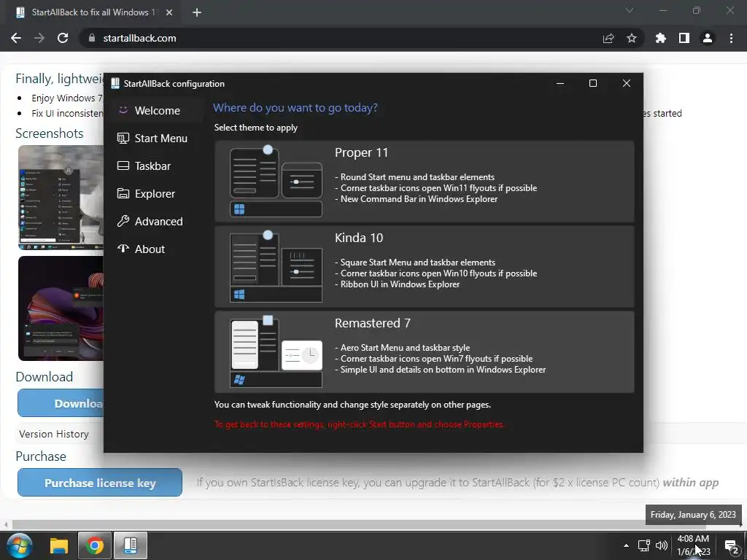Go back in Chrome browser
747x560 pixels.
coord(16,38)
